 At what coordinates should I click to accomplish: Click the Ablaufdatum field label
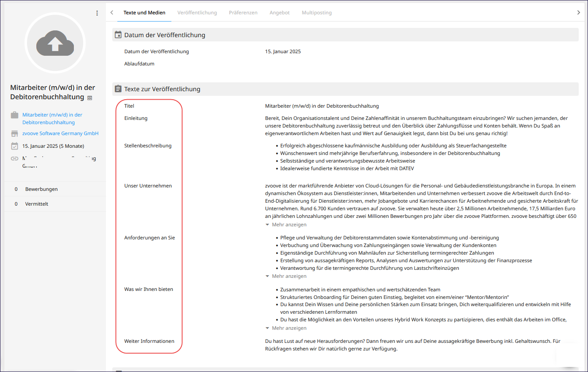click(x=139, y=64)
